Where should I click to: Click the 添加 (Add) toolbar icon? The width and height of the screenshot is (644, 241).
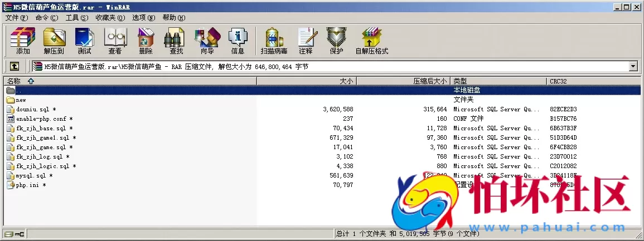tap(23, 41)
